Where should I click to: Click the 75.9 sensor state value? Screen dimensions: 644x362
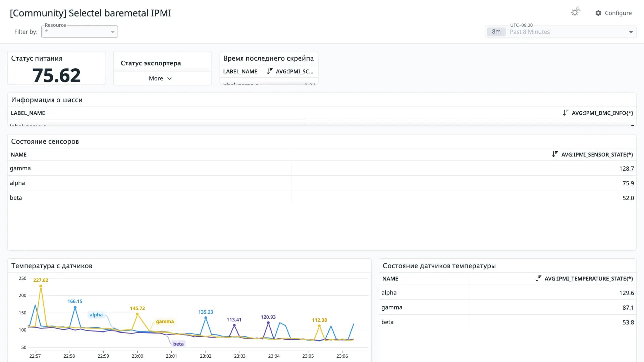click(x=628, y=183)
